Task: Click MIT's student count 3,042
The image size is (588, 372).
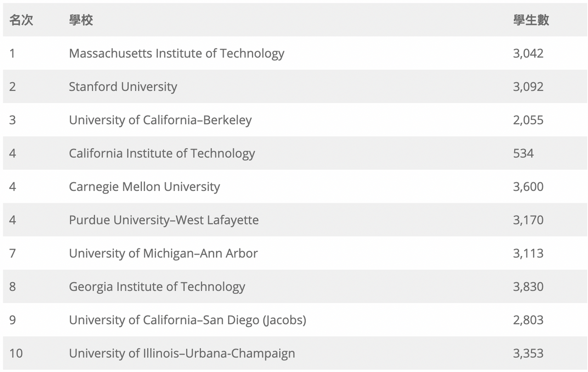Action: [x=528, y=53]
